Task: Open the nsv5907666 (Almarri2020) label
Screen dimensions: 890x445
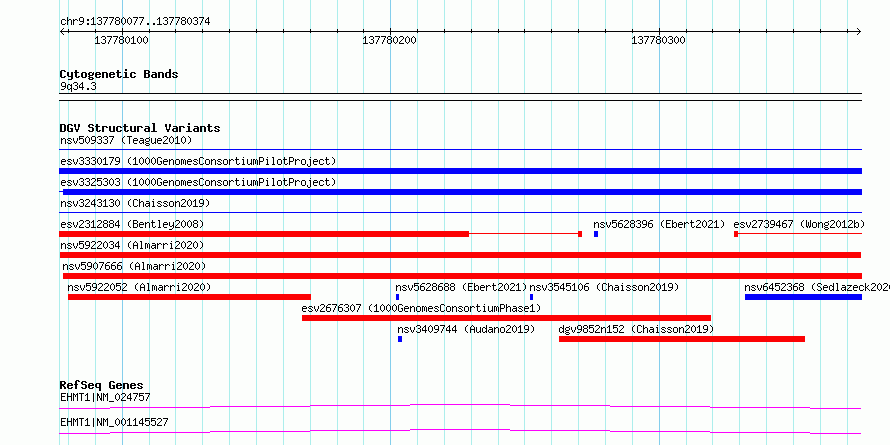Action: (134, 266)
